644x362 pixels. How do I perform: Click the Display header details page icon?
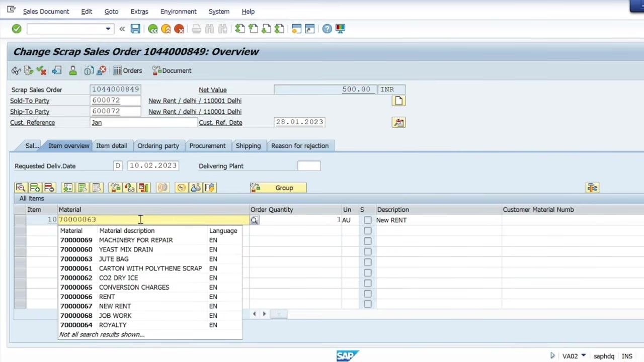pyautogui.click(x=398, y=101)
